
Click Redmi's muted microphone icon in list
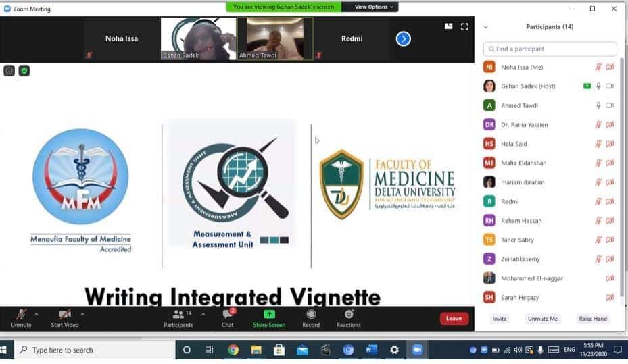(x=598, y=202)
